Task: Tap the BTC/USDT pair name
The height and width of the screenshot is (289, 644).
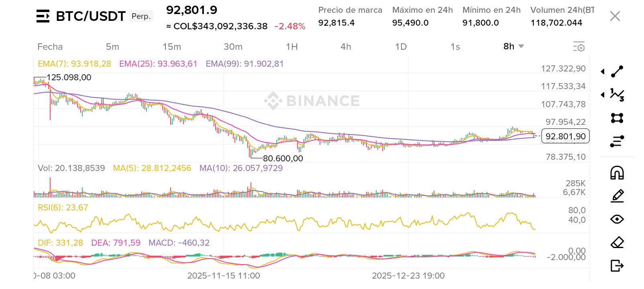Action: click(91, 16)
